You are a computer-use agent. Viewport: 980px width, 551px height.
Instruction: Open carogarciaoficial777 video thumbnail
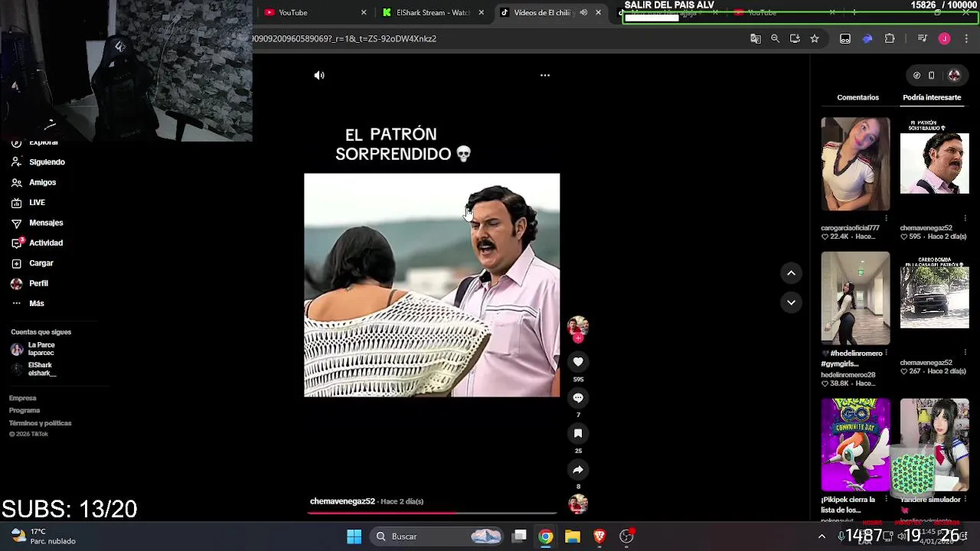(x=855, y=164)
